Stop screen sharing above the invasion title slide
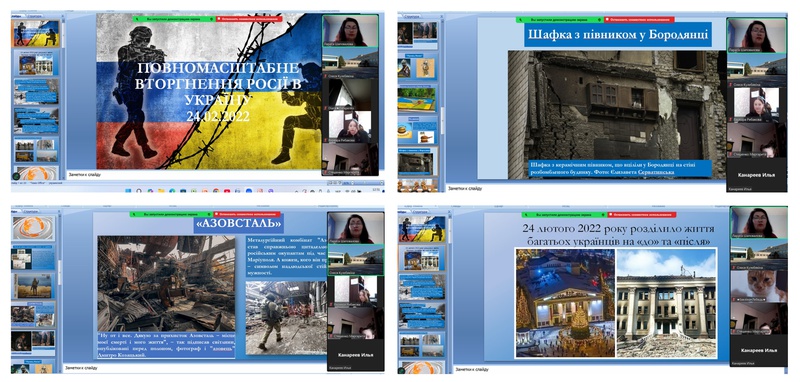Image resolution: width=800 pixels, height=382 pixels. click(x=249, y=19)
